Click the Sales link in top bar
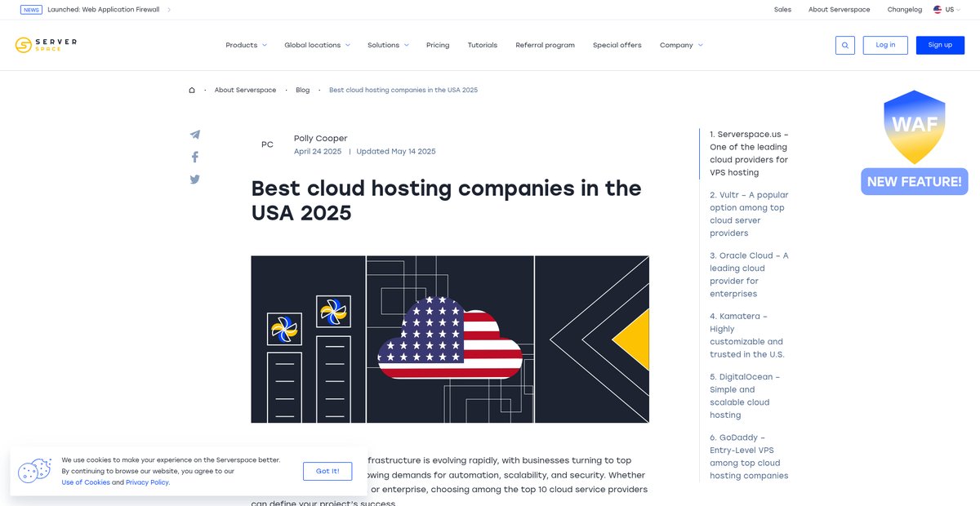Screen dimensions: 980x506 [782, 10]
